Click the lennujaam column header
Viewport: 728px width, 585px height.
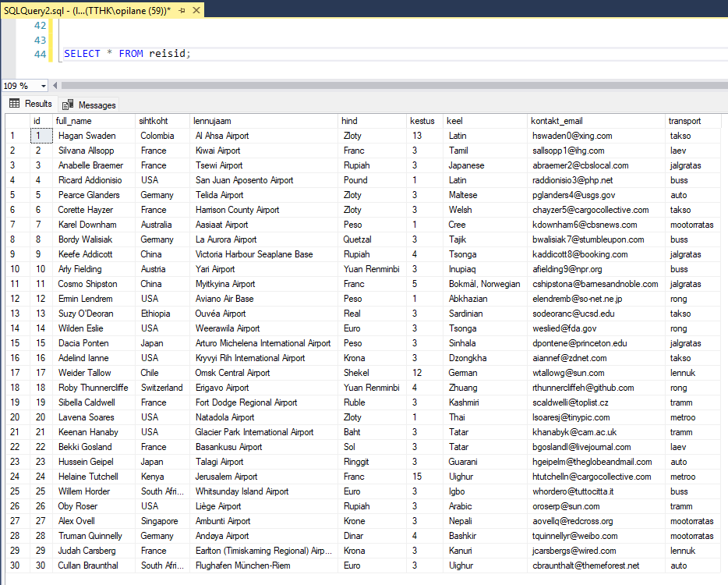[x=212, y=121]
